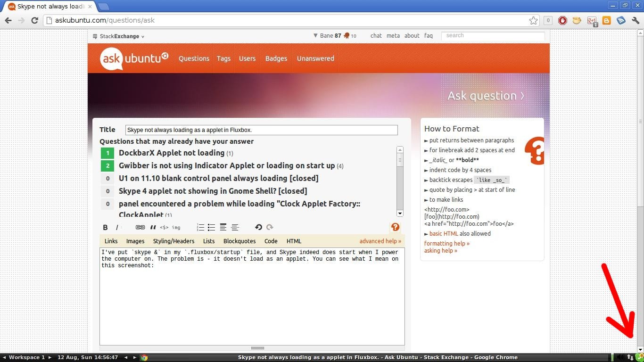Open advanced help link
Screen dimensions: 644x362
coord(380,241)
